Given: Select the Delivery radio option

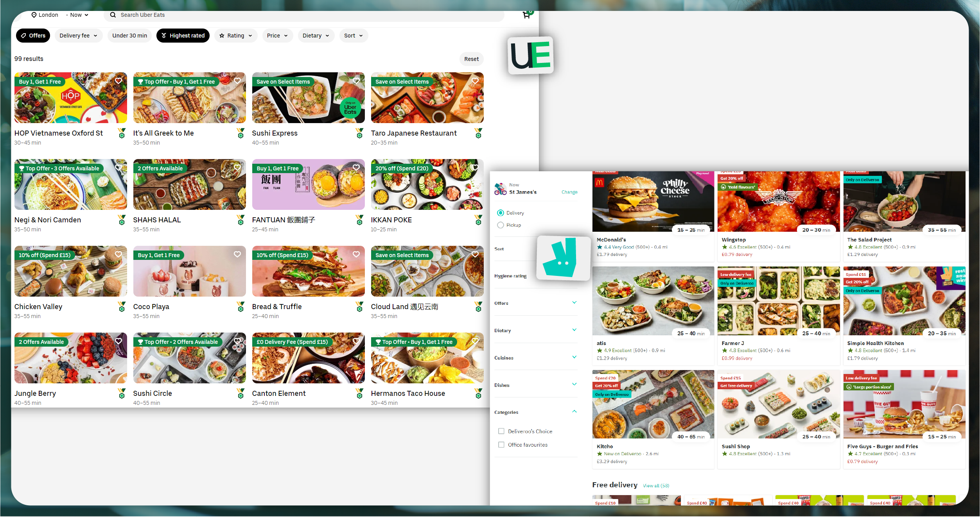Looking at the screenshot, I should click(x=501, y=213).
